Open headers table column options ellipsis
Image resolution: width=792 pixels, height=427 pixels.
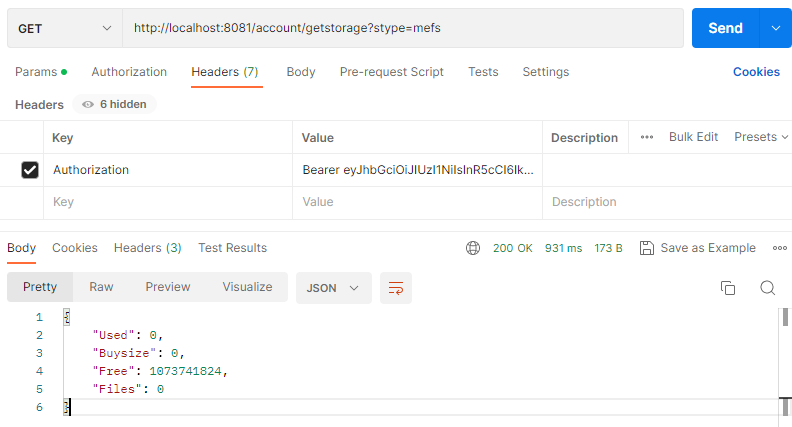(x=647, y=137)
